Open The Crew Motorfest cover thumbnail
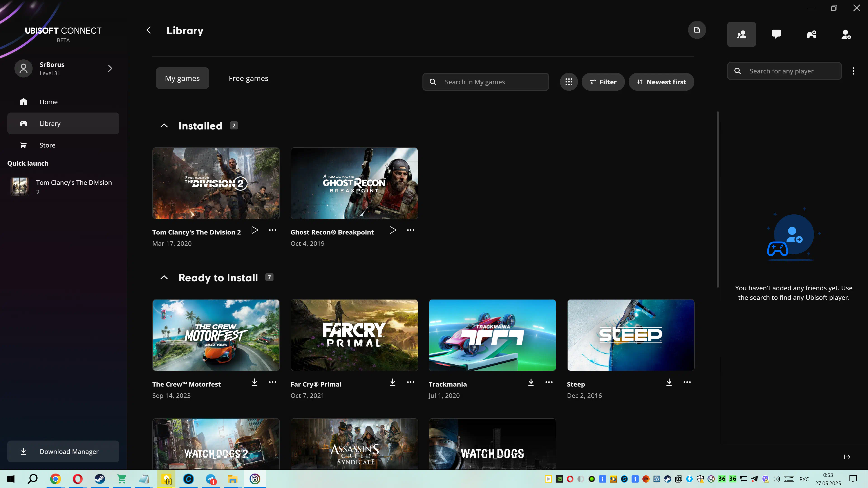 point(216,335)
